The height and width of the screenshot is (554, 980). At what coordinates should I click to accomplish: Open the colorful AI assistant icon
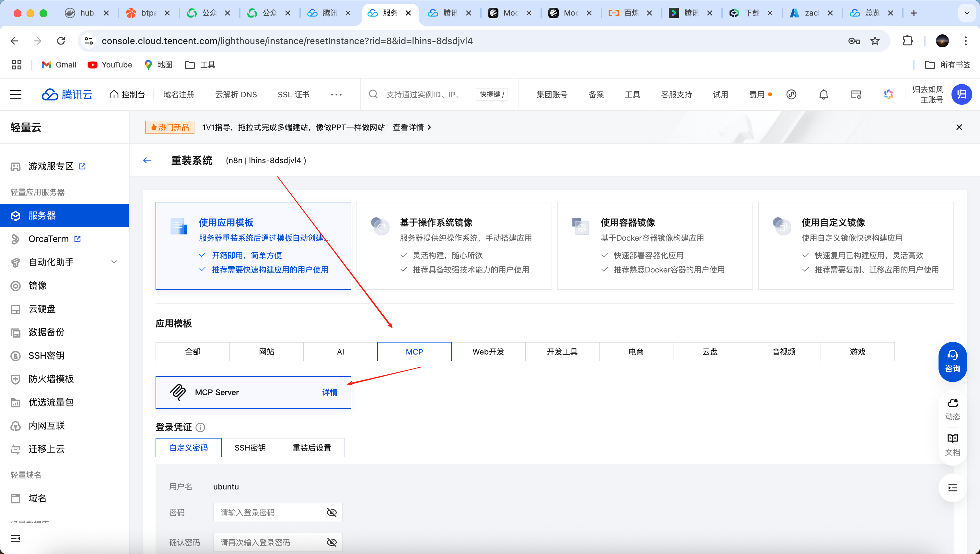click(x=888, y=94)
